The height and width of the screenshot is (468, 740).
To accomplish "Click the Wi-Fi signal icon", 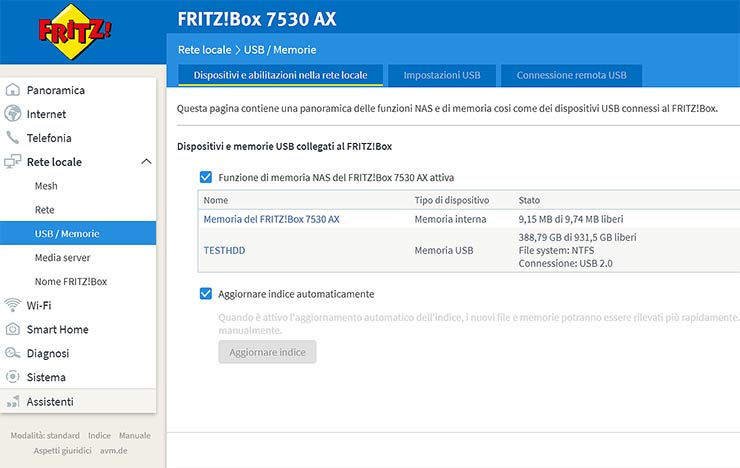I will pyautogui.click(x=13, y=305).
